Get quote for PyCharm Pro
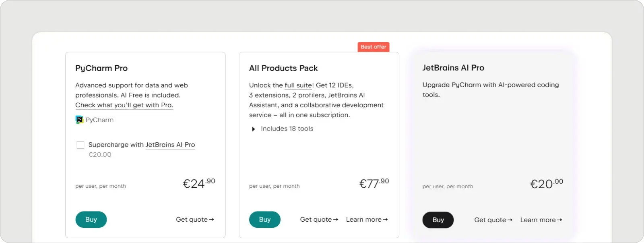Screen dimensions: 644x243 click(x=195, y=219)
